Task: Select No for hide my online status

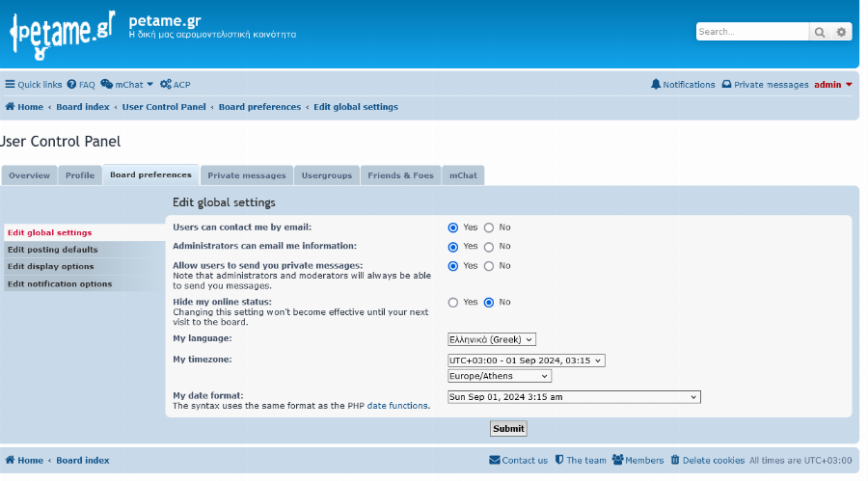Action: [x=489, y=303]
